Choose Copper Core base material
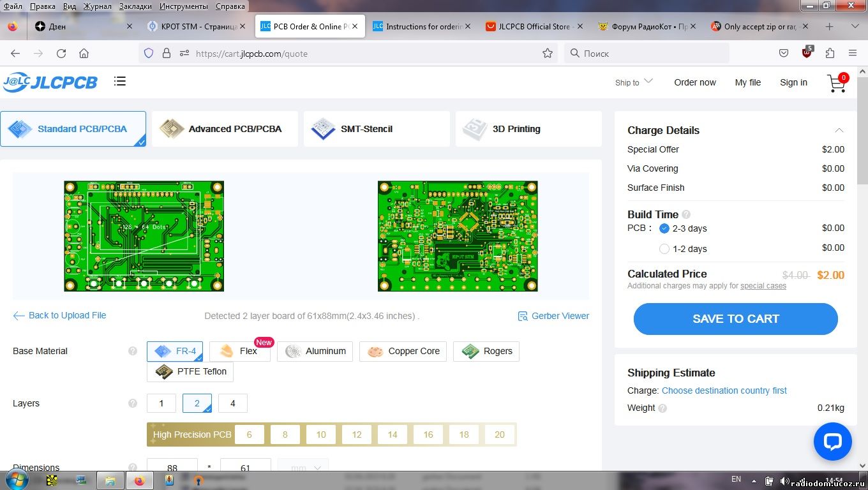868x490 pixels. point(403,352)
